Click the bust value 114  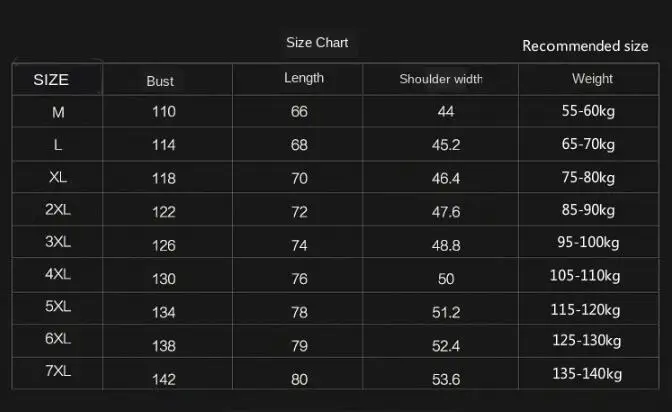pyautogui.click(x=164, y=145)
